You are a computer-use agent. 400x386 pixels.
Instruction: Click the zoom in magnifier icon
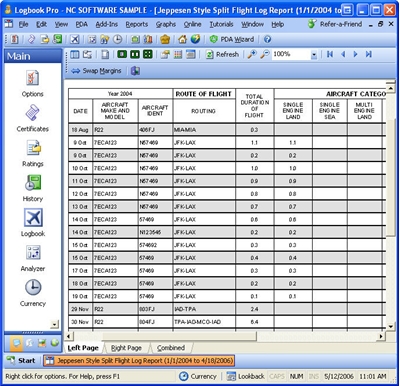click(x=252, y=54)
